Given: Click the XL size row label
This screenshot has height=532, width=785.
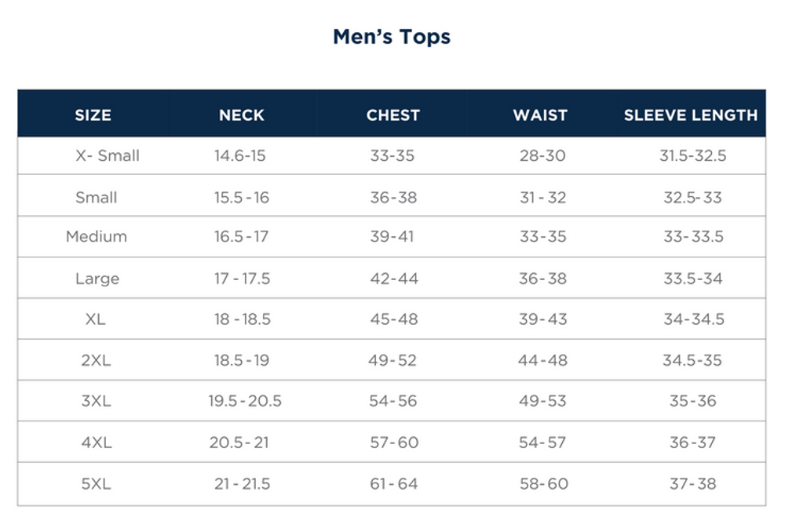Looking at the screenshot, I should [95, 319].
